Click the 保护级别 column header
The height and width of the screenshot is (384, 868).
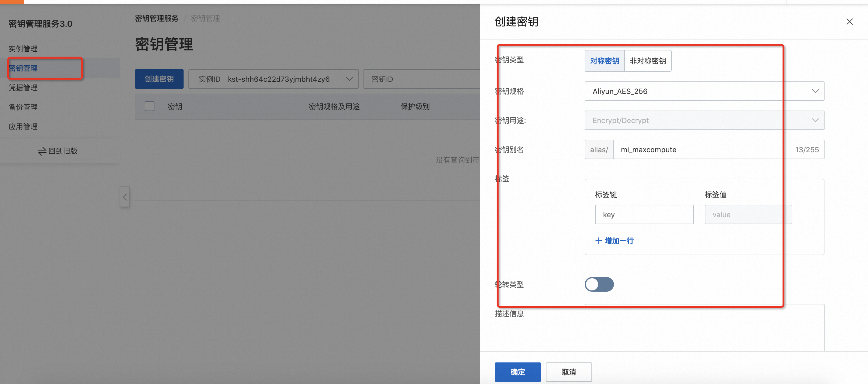tap(415, 107)
